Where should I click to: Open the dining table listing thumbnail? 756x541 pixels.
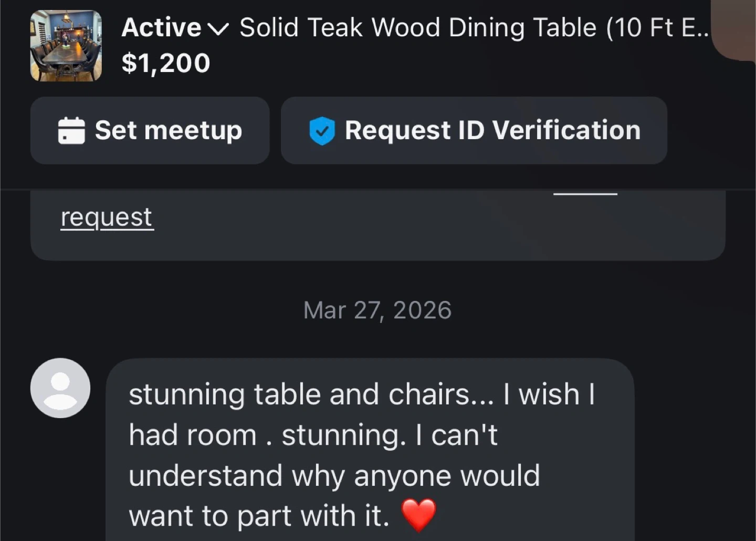click(x=66, y=46)
